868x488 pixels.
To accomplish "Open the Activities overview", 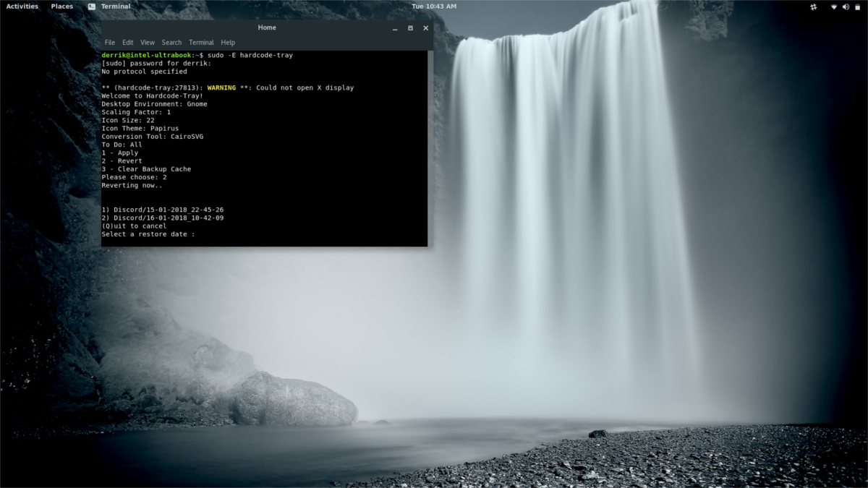I will coord(22,7).
